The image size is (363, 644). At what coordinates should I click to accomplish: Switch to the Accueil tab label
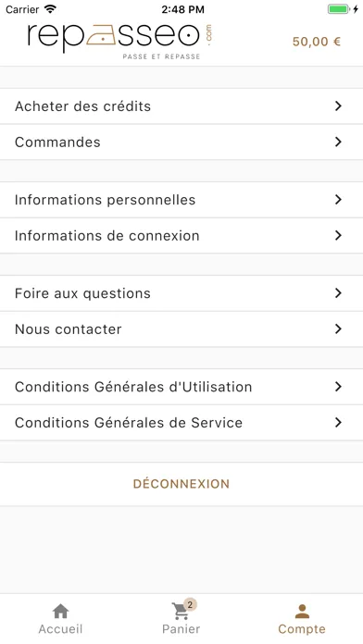click(60, 629)
